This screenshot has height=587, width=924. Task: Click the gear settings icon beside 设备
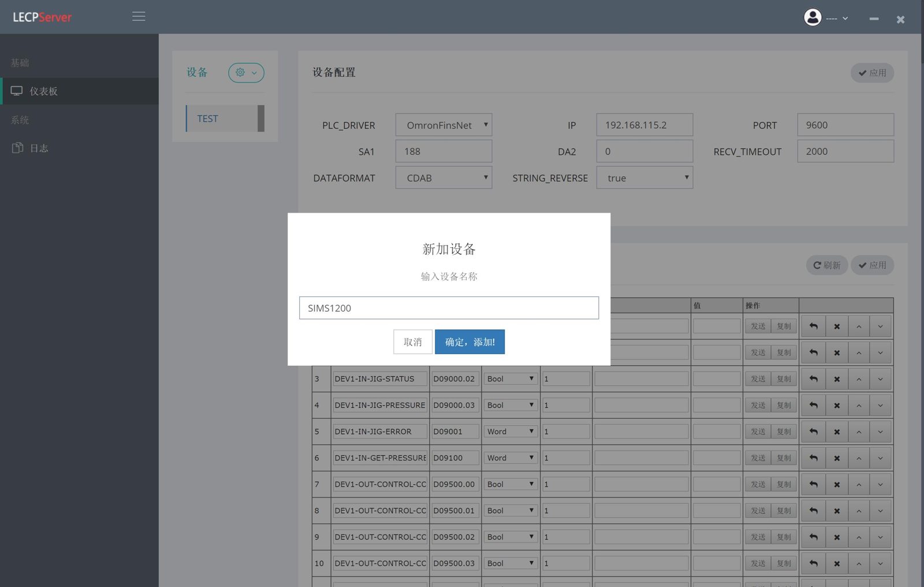[x=246, y=73]
